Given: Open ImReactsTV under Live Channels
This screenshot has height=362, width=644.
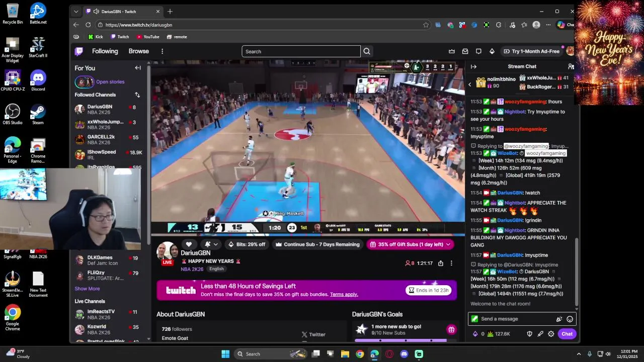Looking at the screenshot, I should click(x=108, y=314).
